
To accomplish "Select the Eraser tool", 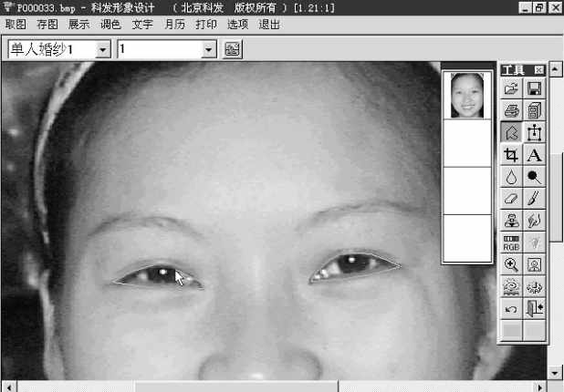I will tap(511, 199).
